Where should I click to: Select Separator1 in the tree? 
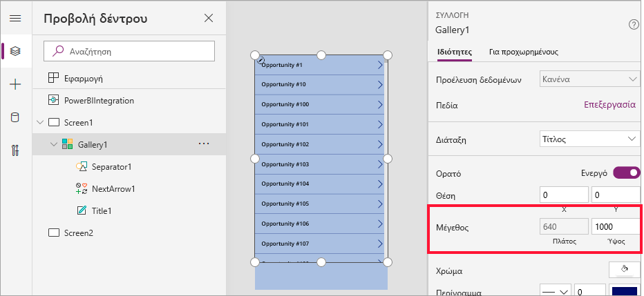[112, 167]
